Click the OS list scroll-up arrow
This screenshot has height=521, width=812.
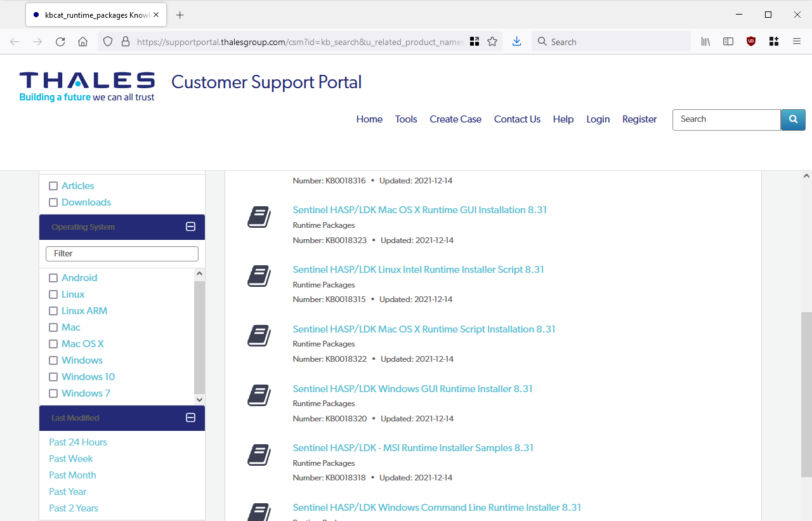[199, 274]
